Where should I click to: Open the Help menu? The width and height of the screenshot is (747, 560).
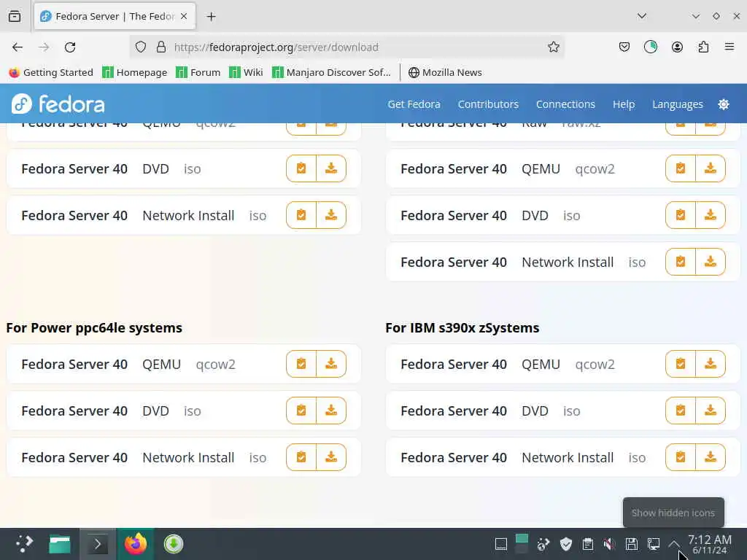(624, 104)
